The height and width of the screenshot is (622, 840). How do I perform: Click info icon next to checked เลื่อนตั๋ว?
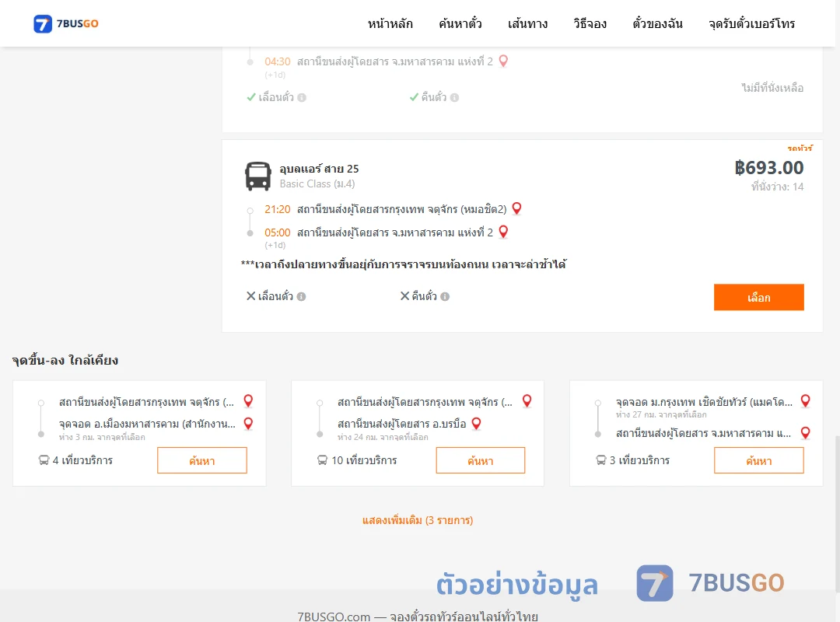point(302,97)
